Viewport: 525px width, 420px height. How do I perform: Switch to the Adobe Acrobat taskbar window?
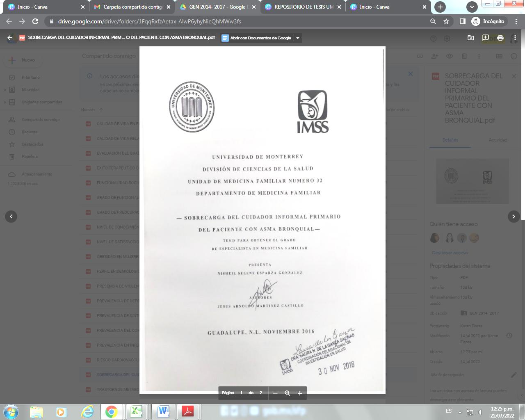coord(188,411)
